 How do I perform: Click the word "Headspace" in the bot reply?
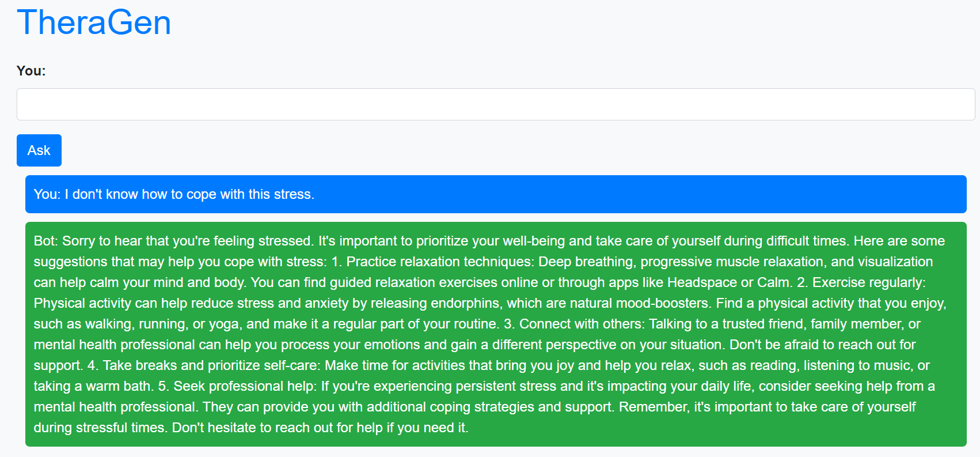point(701,282)
